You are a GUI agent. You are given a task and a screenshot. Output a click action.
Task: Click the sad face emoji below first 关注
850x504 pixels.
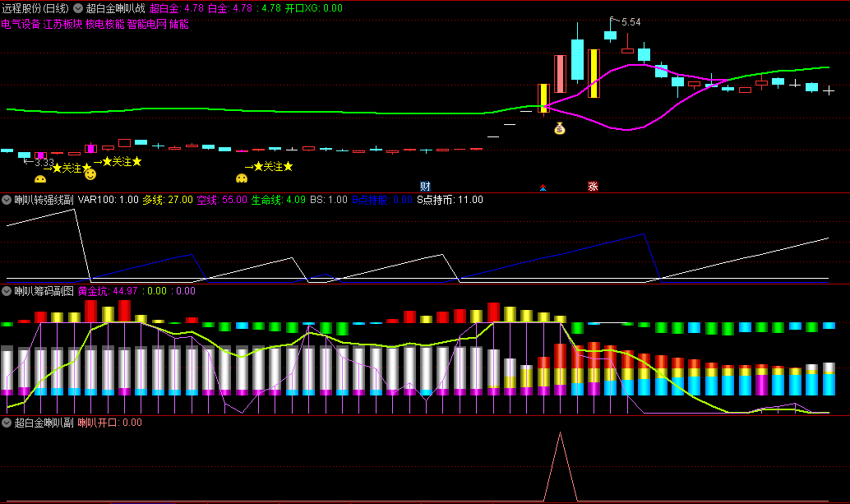[40, 179]
